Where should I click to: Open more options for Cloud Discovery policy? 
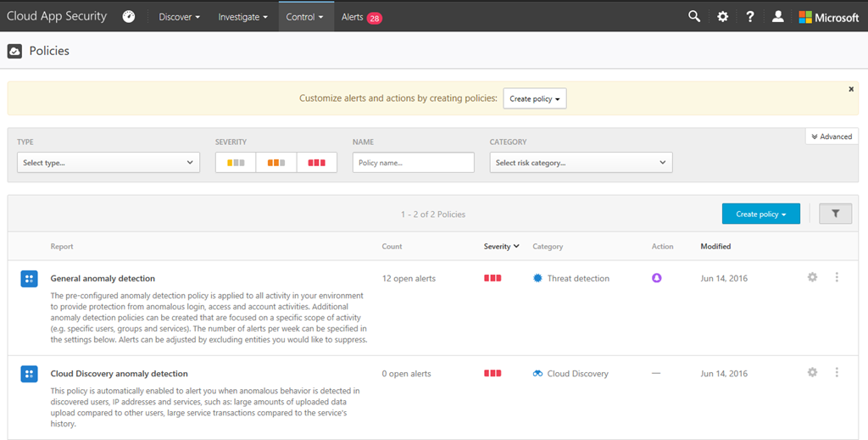pos(837,373)
